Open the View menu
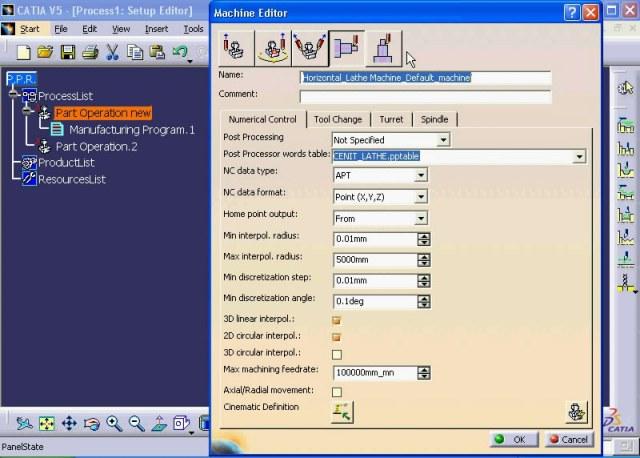This screenshot has height=458, width=640. 121,29
